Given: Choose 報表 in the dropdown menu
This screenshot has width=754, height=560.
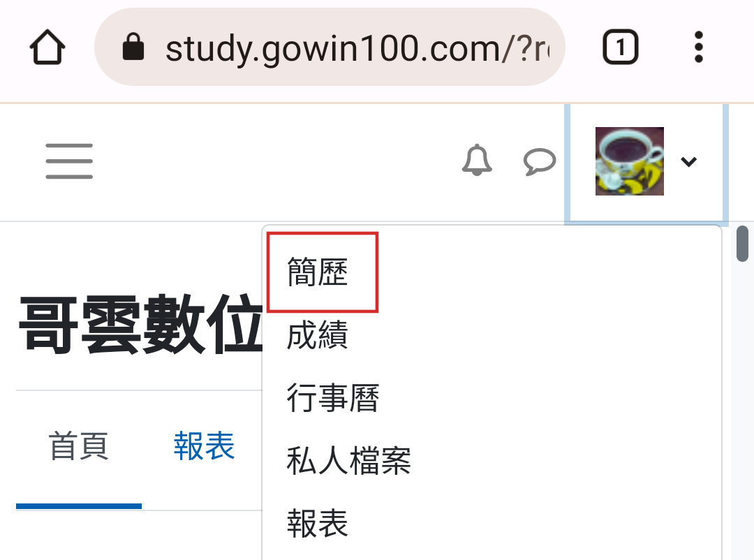Looking at the screenshot, I should click(x=318, y=524).
